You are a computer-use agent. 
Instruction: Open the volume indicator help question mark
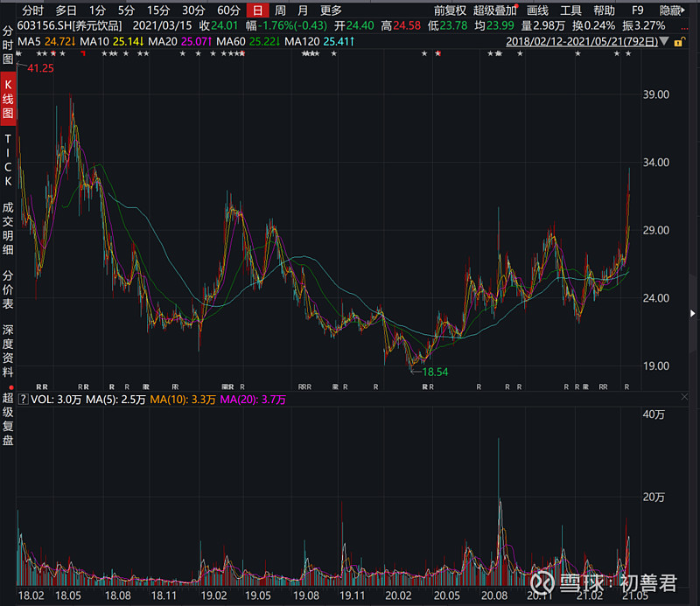coord(23,400)
